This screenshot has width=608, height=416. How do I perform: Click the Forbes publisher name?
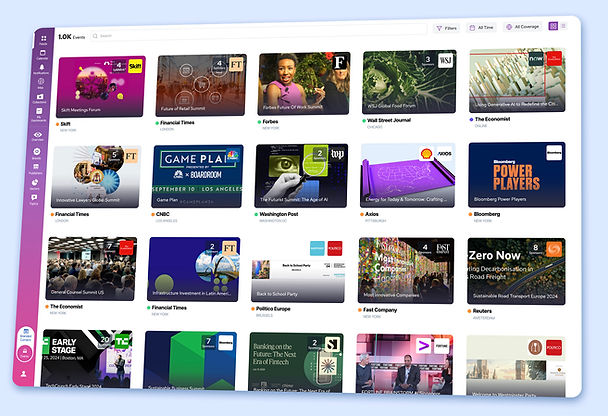270,122
